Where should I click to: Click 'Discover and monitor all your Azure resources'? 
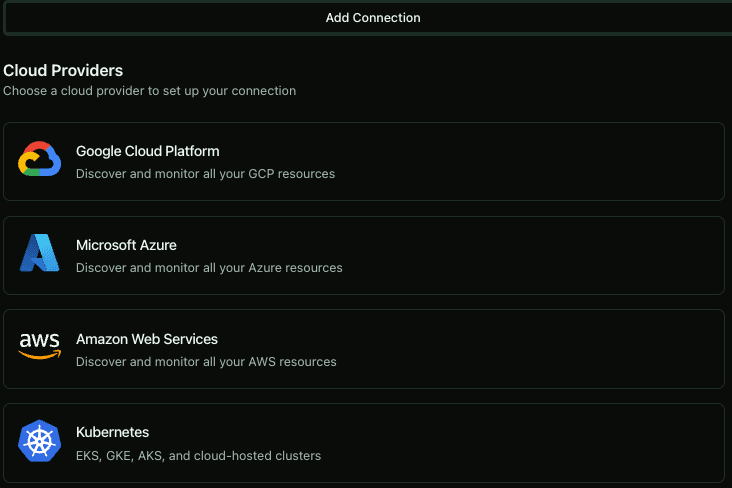[209, 268]
